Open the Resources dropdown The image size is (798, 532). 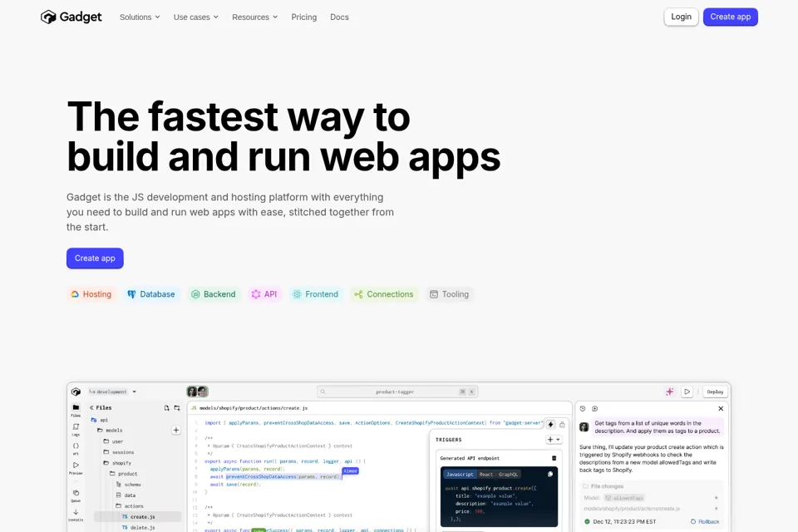[254, 17]
